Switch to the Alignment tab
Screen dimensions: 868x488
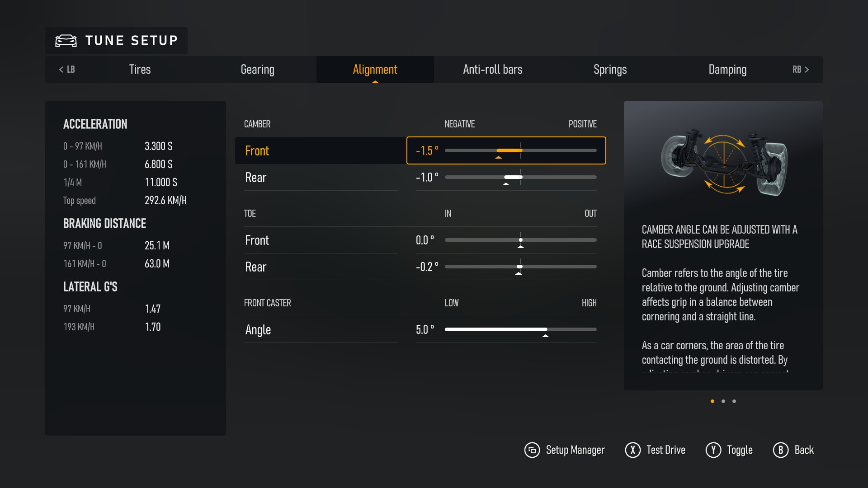[x=374, y=69]
